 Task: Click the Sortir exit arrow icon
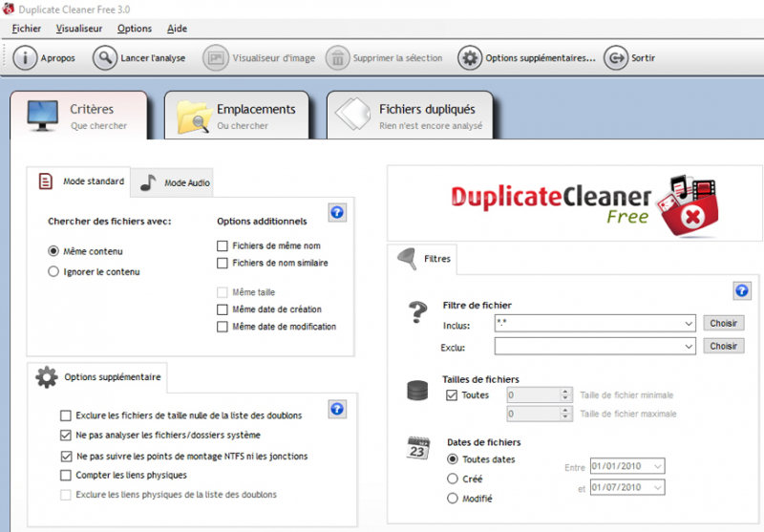[616, 58]
